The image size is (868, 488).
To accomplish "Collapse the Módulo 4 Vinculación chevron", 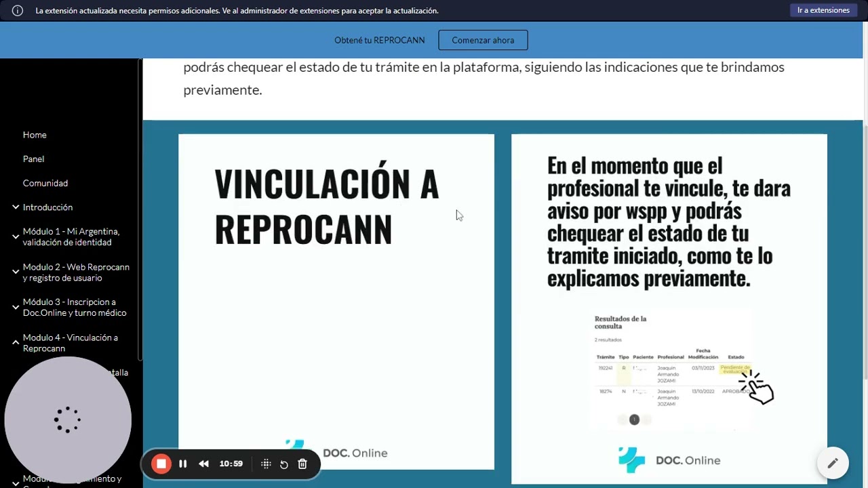I will click(16, 342).
